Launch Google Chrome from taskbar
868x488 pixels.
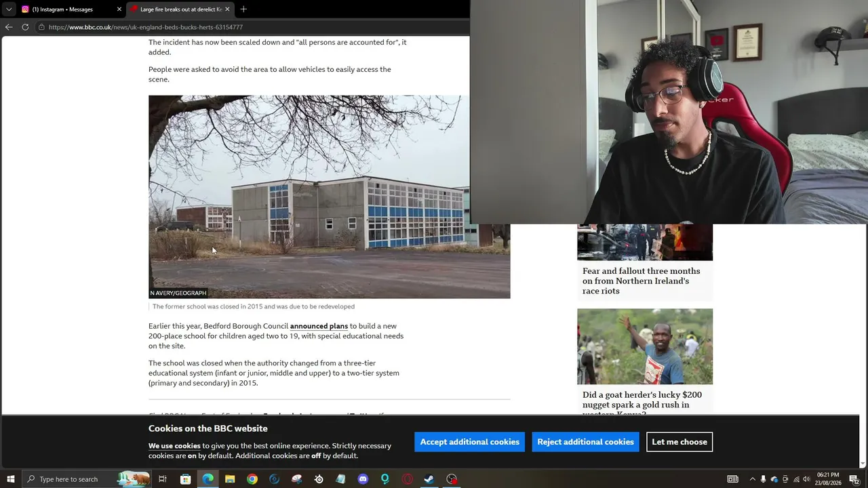(252, 479)
